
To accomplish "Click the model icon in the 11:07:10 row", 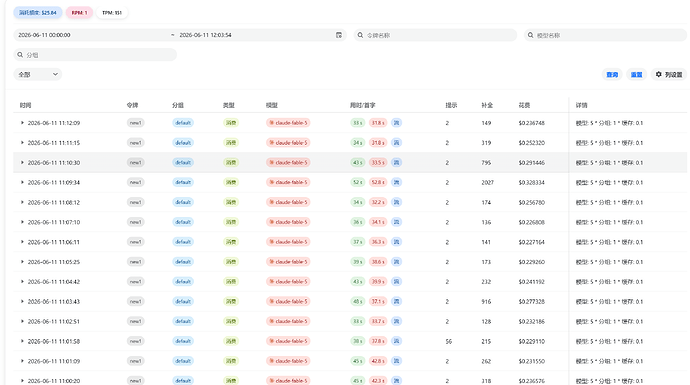I will click(x=272, y=222).
